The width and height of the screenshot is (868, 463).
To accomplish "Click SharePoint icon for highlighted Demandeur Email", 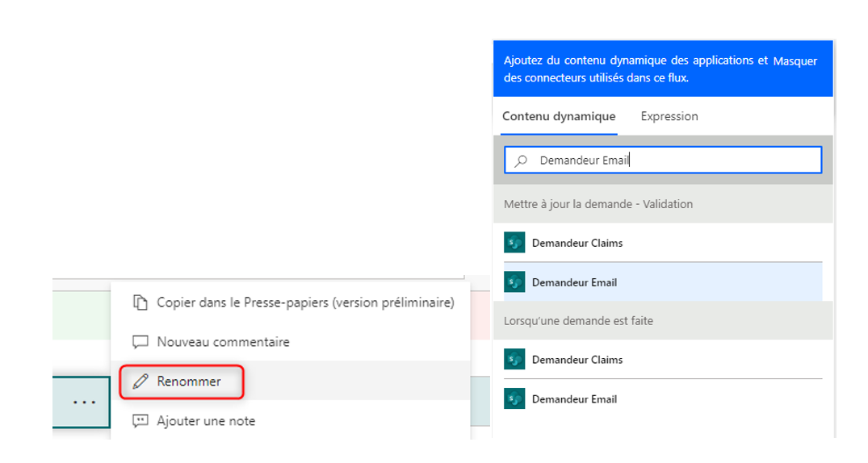I will [514, 282].
